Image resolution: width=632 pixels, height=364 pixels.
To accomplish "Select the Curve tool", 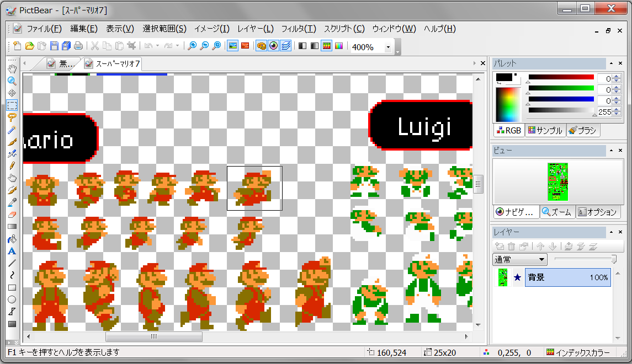I will click(x=12, y=275).
